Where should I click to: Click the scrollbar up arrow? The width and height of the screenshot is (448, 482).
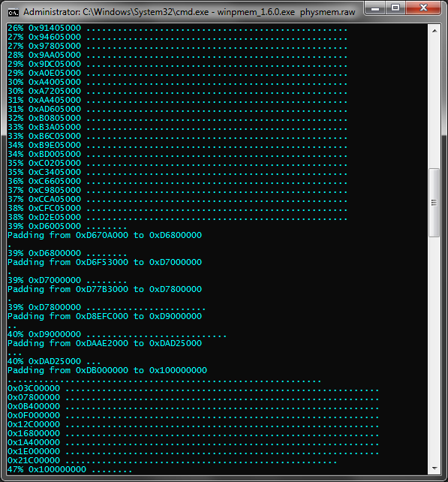coord(434,31)
